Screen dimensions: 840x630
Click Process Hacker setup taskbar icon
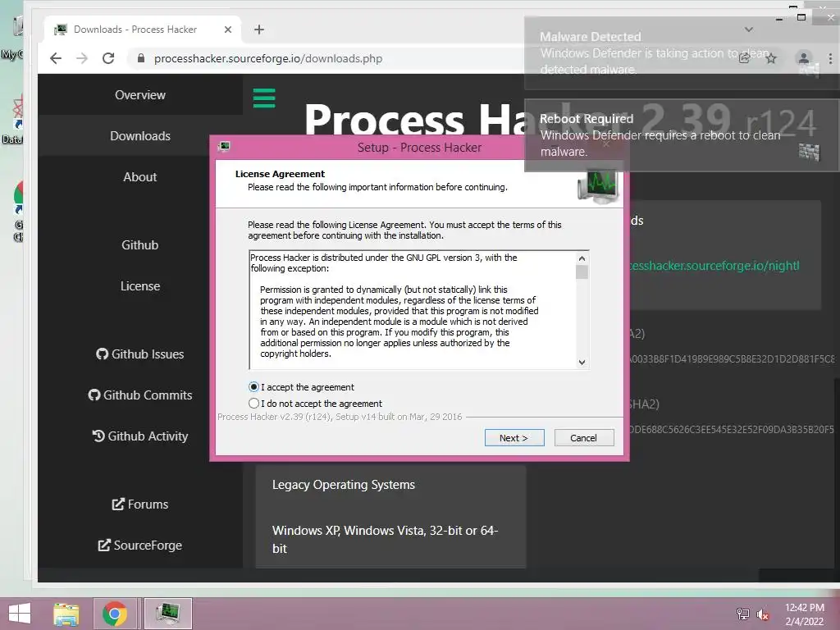click(167, 614)
